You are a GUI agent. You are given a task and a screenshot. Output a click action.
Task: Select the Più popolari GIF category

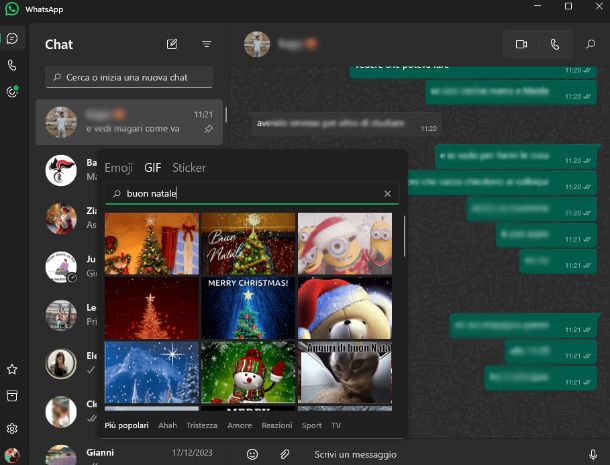126,425
